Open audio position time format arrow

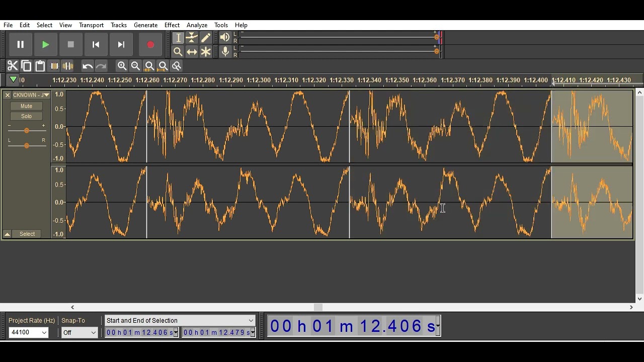pyautogui.click(x=438, y=326)
